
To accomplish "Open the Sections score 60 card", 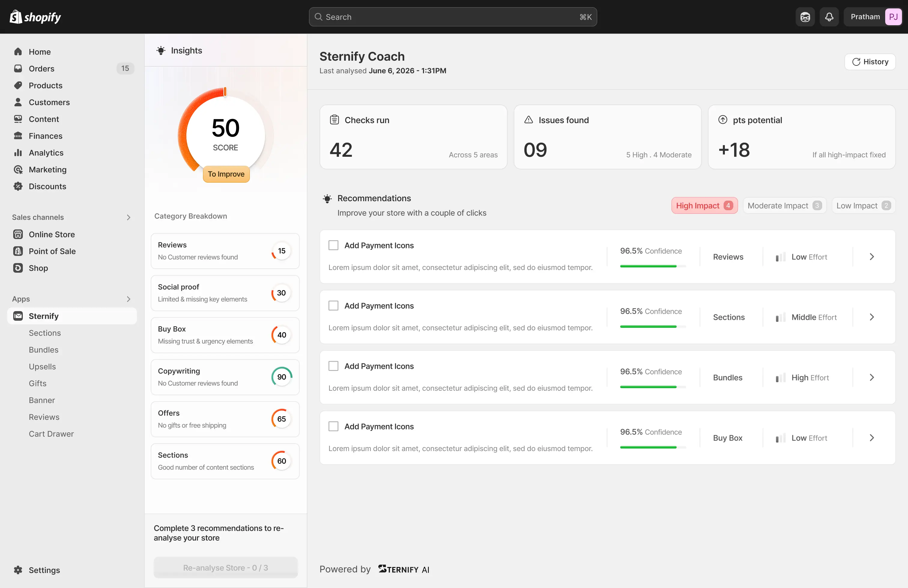I will [225, 461].
